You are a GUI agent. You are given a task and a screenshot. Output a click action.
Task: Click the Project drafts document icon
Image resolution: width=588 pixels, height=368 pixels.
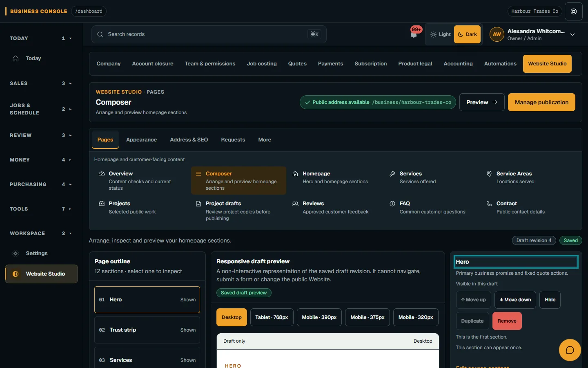[198, 204]
